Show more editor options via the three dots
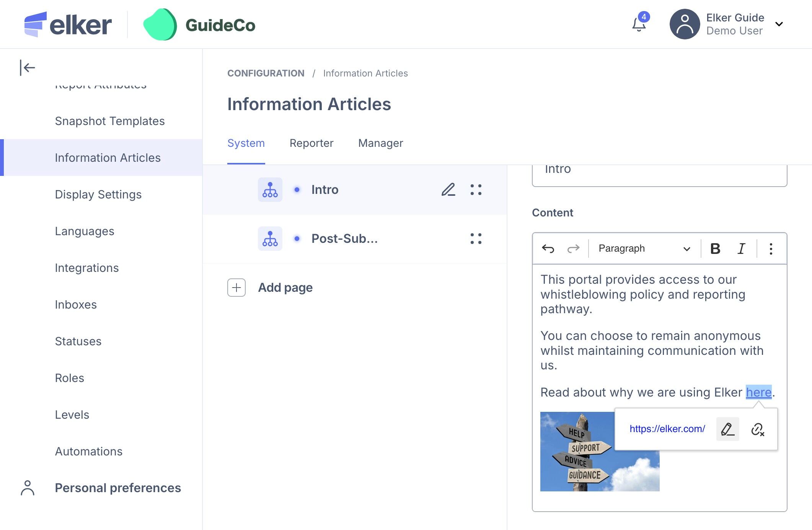The width and height of the screenshot is (812, 530). pyautogui.click(x=771, y=249)
